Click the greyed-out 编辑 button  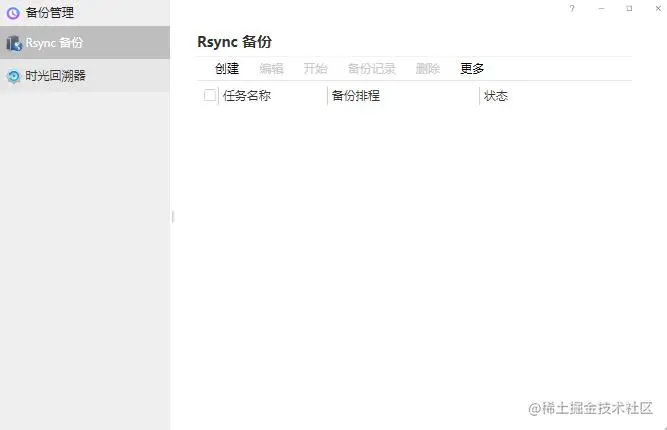click(271, 68)
